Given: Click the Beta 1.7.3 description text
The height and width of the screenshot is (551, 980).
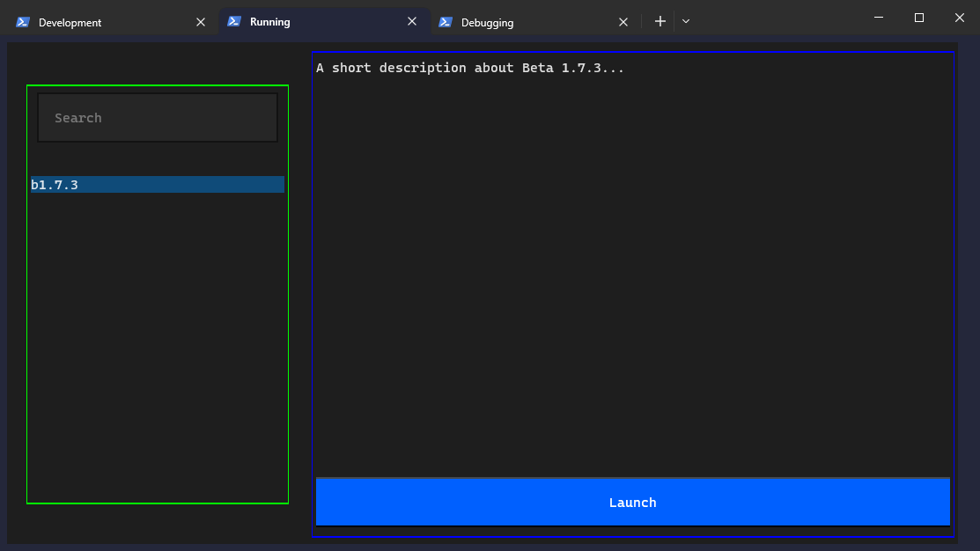Looking at the screenshot, I should [x=470, y=68].
